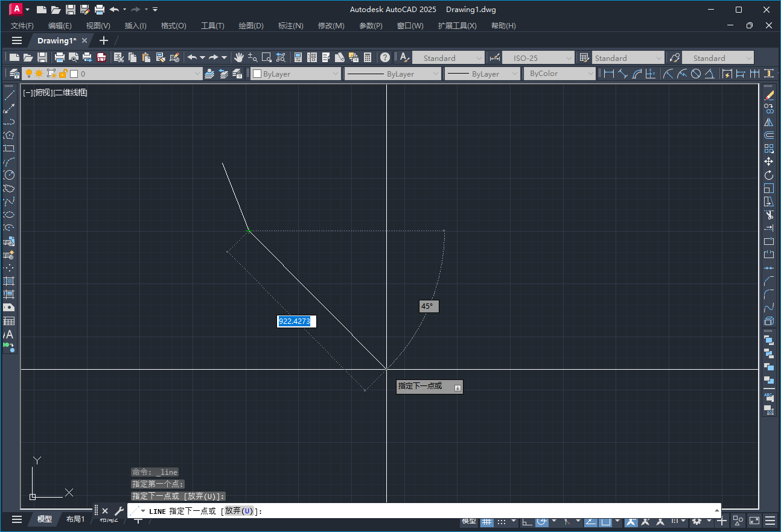This screenshot has height=532, width=781.
Task: Select the Fillet tool
Action: coord(769,294)
